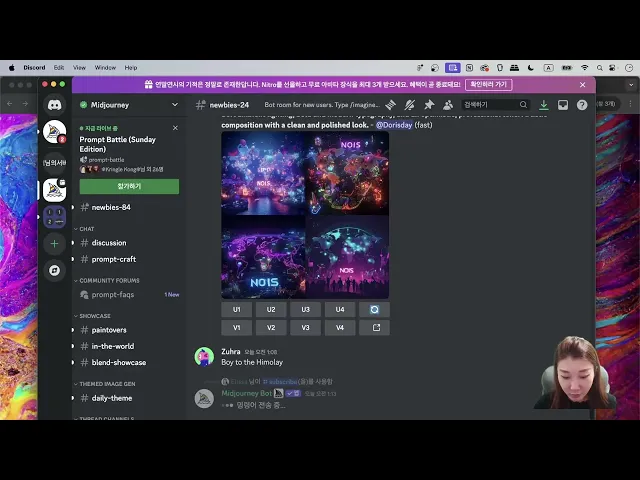Collapse the SHOWCASE category

coord(93,316)
